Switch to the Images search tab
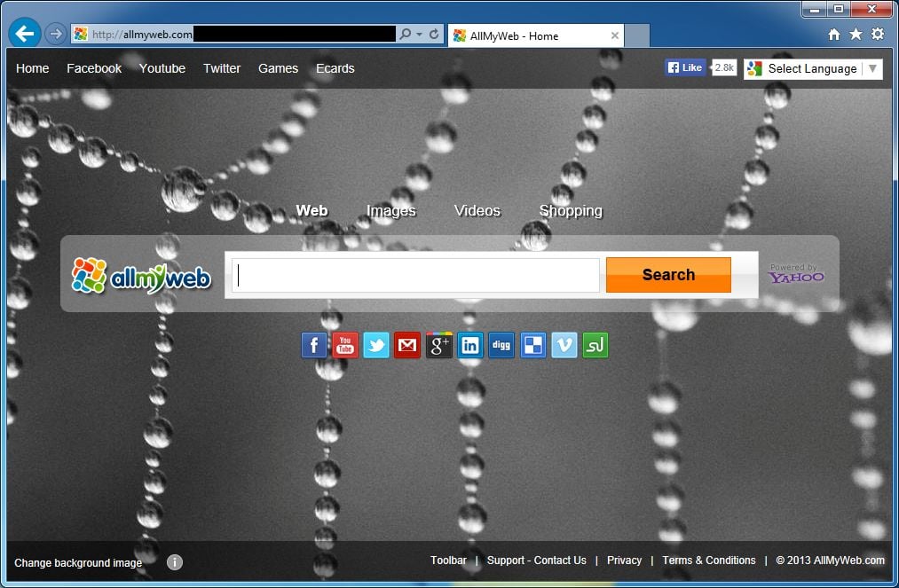This screenshot has width=899, height=588. pos(391,211)
